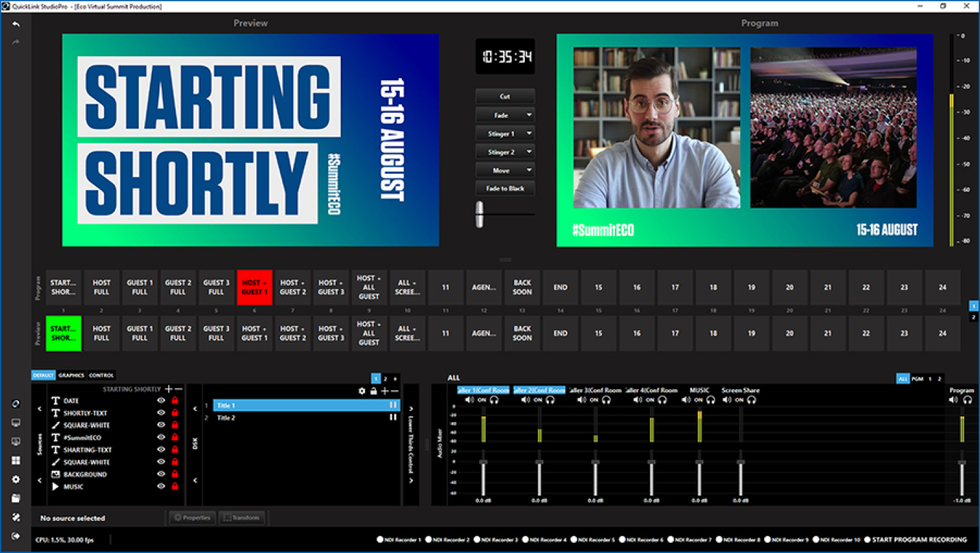Screen dimensions: 980x553
Task: Open the Move transition dropdown
Action: tap(528, 170)
